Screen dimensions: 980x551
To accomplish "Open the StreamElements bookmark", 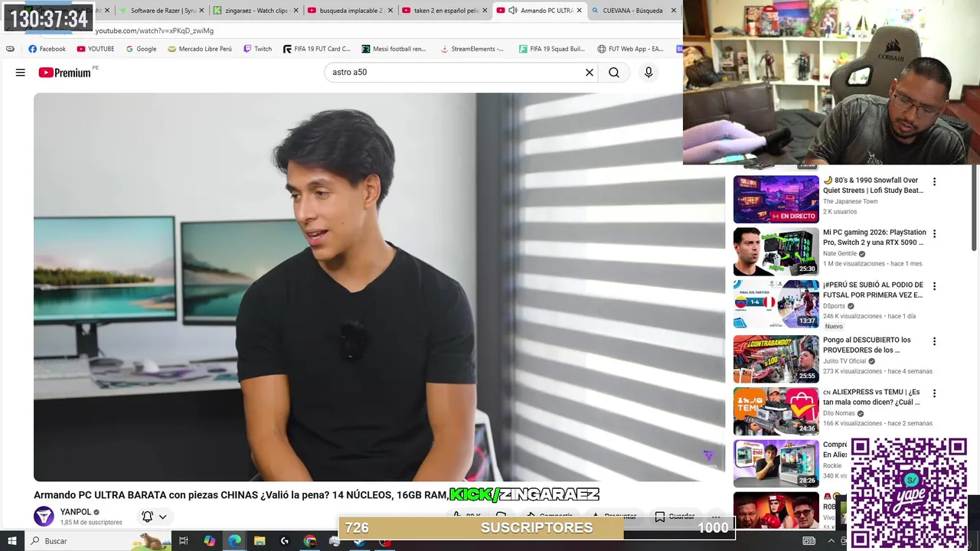I will point(472,49).
